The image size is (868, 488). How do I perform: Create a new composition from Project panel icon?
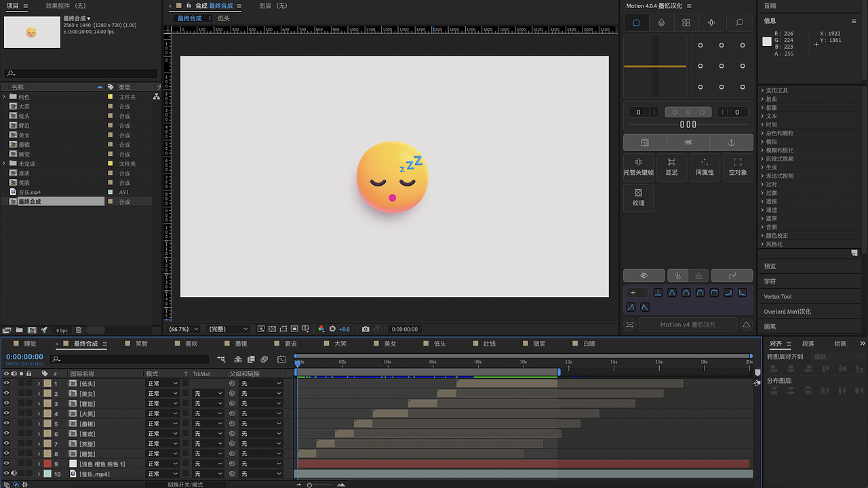click(x=32, y=330)
